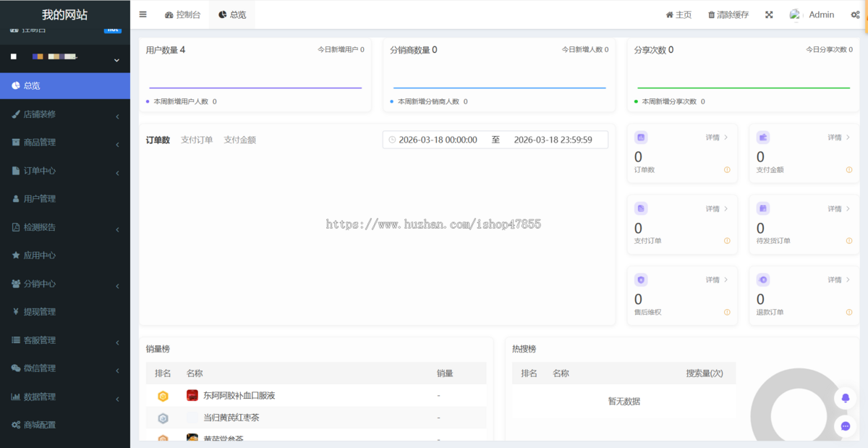Click the bar chart icon beside 数据管理
Screen dimensions: 868x448
tap(16, 397)
